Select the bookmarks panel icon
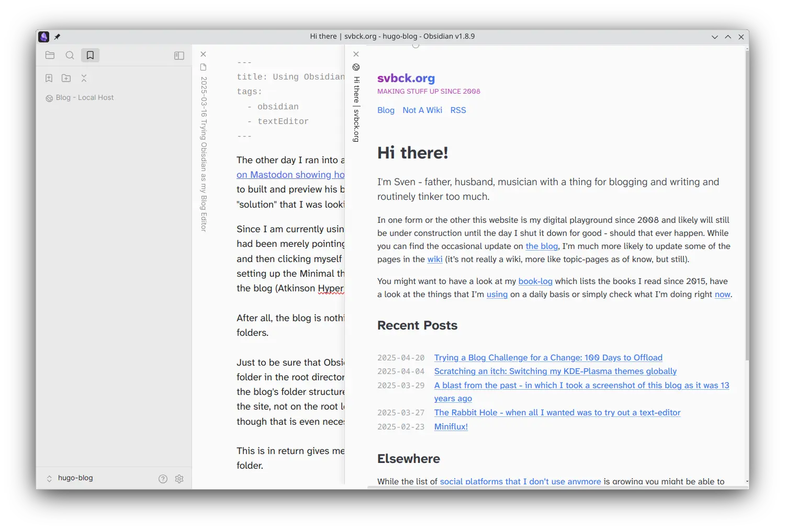This screenshot has width=785, height=532. point(90,55)
